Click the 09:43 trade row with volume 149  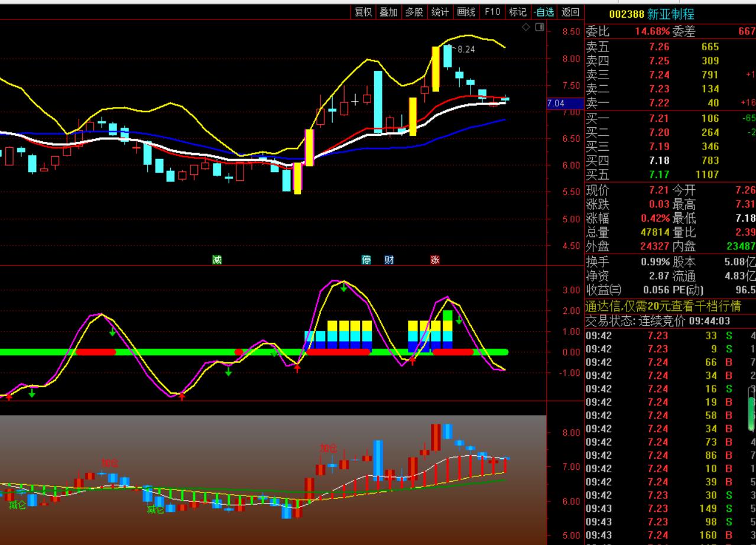pyautogui.click(x=670, y=508)
